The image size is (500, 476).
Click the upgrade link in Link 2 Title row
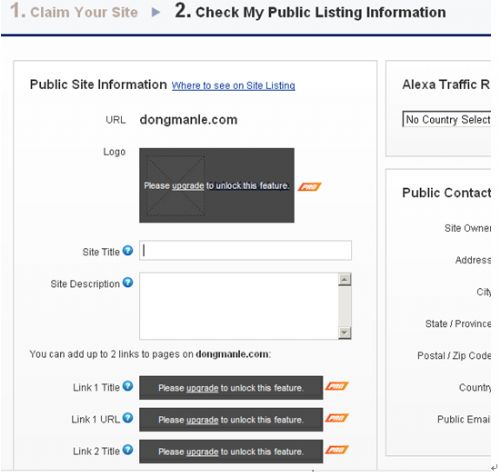(202, 452)
